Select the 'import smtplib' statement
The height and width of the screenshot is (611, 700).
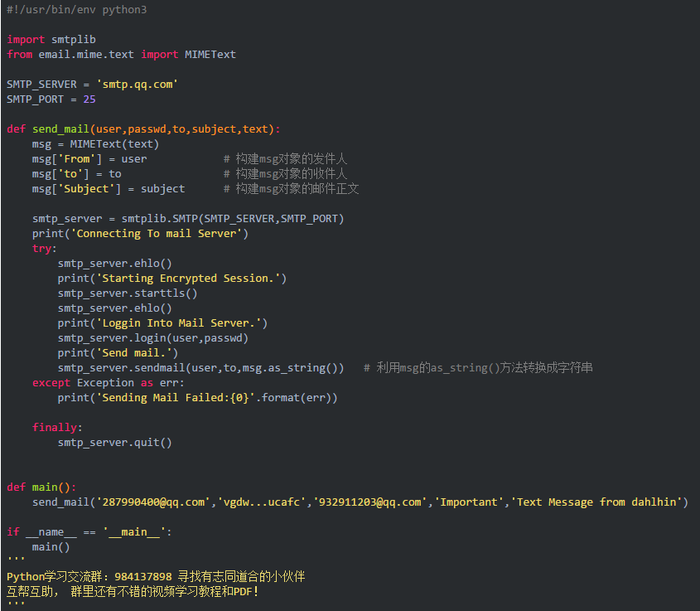(x=50, y=39)
